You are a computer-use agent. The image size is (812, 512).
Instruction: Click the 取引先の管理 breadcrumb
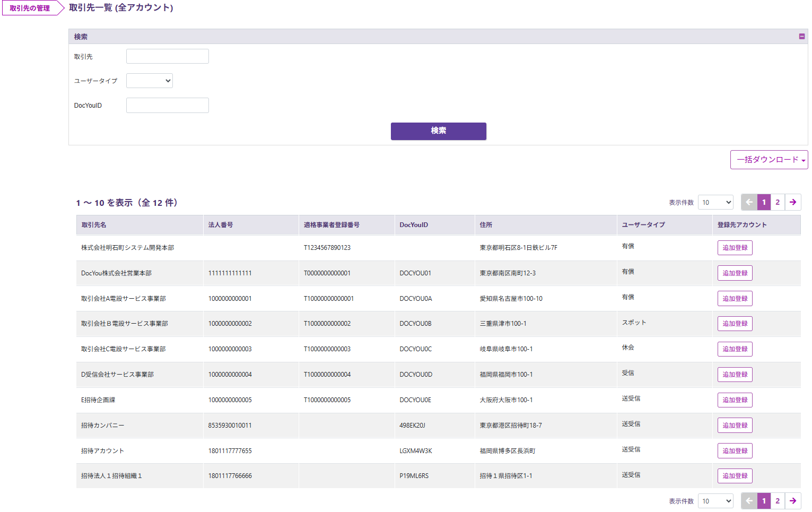pos(30,8)
